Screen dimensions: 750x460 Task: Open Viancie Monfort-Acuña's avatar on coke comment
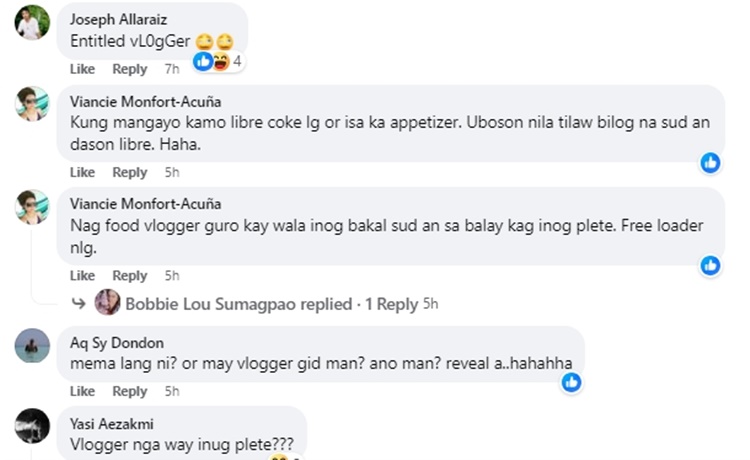coord(32,103)
